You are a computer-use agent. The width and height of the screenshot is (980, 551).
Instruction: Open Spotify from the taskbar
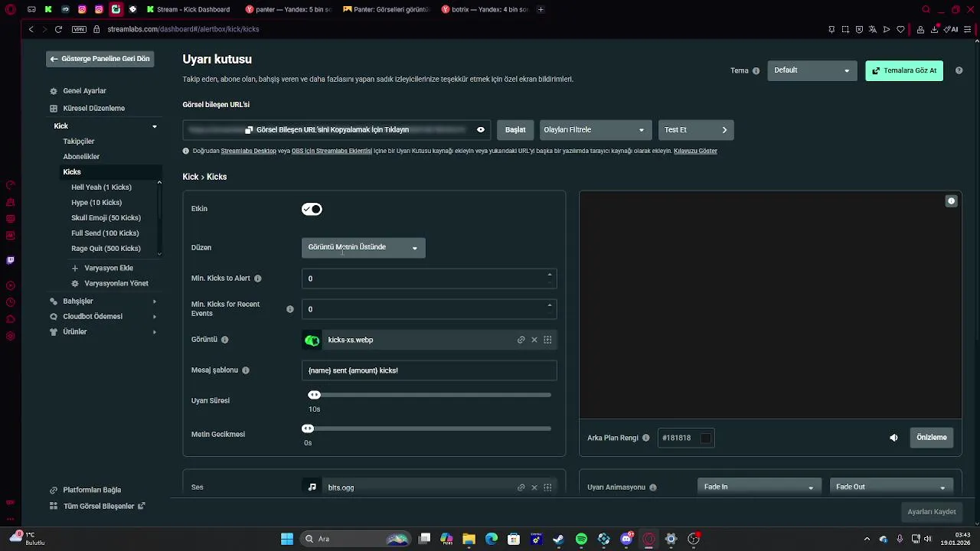point(581,539)
